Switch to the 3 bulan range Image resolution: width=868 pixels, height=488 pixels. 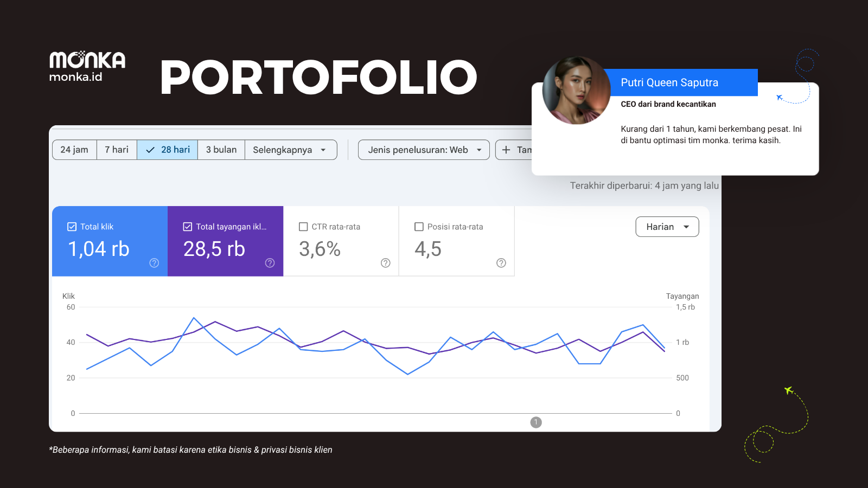(x=221, y=150)
